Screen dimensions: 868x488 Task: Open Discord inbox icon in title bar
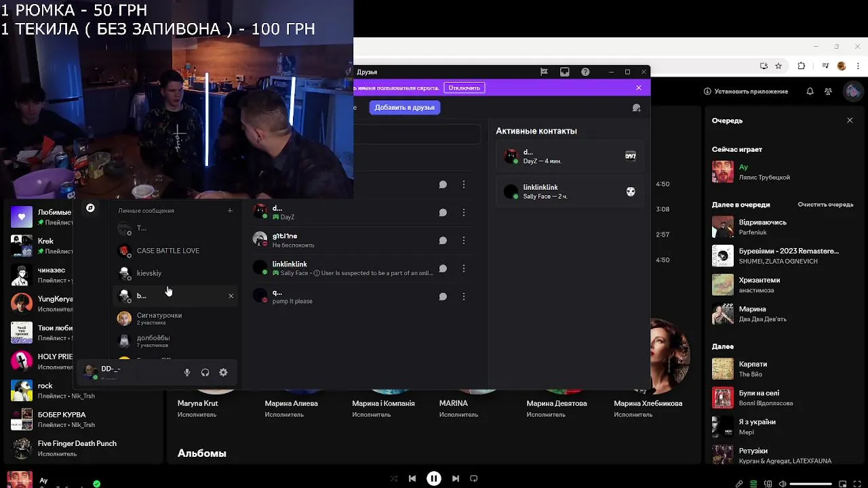point(564,72)
